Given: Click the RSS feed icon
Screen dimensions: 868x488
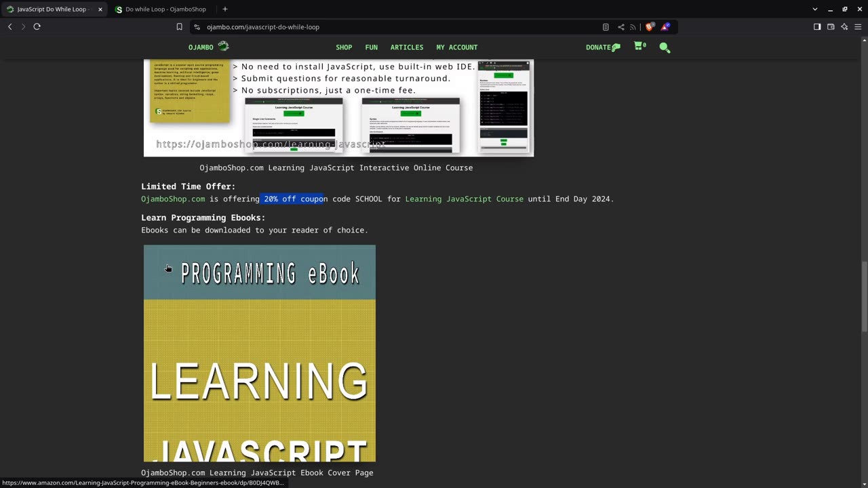Looking at the screenshot, I should click(633, 27).
